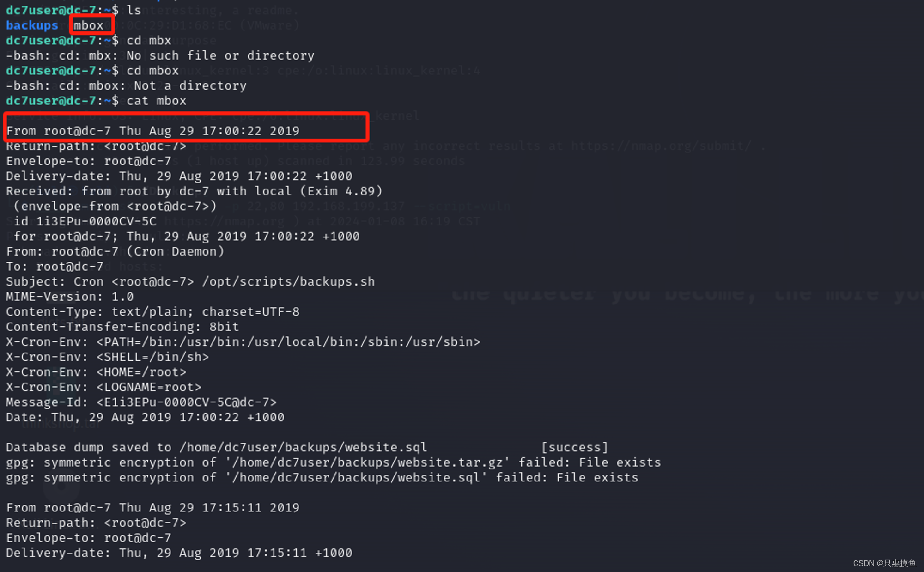Click the 'Date: Thu, 29 Aug 2019 17:00:22' line
Screen dimensions: 924x572
pos(145,417)
